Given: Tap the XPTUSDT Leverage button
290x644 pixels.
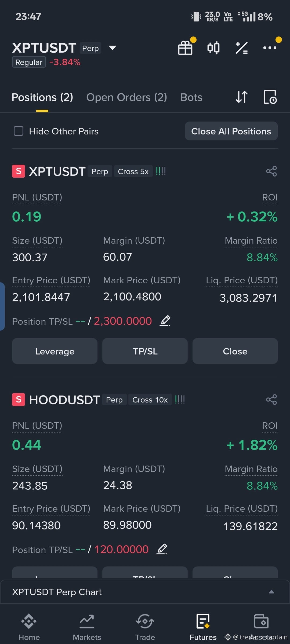Looking at the screenshot, I should coord(55,351).
